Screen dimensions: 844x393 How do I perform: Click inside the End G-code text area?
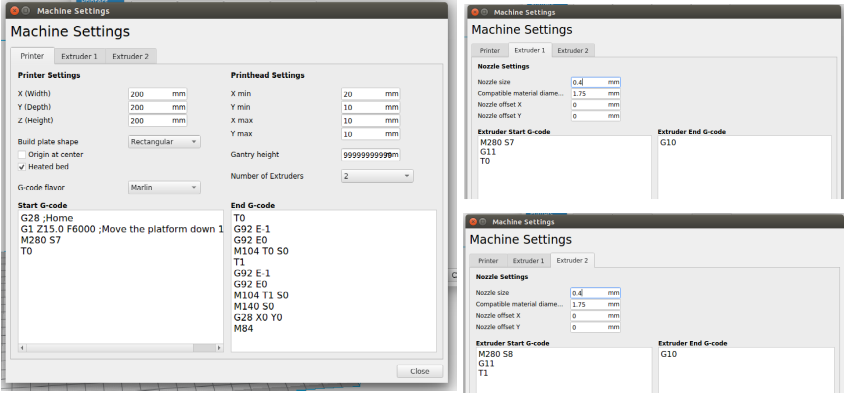334,281
